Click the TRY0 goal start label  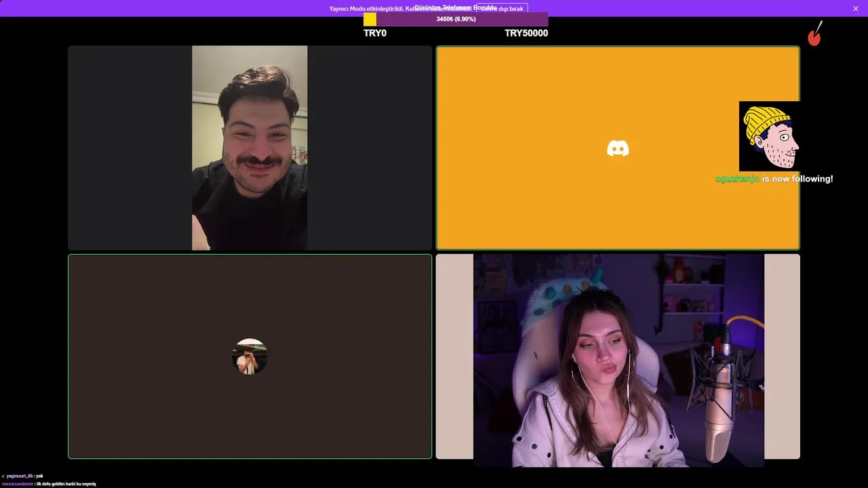375,33
